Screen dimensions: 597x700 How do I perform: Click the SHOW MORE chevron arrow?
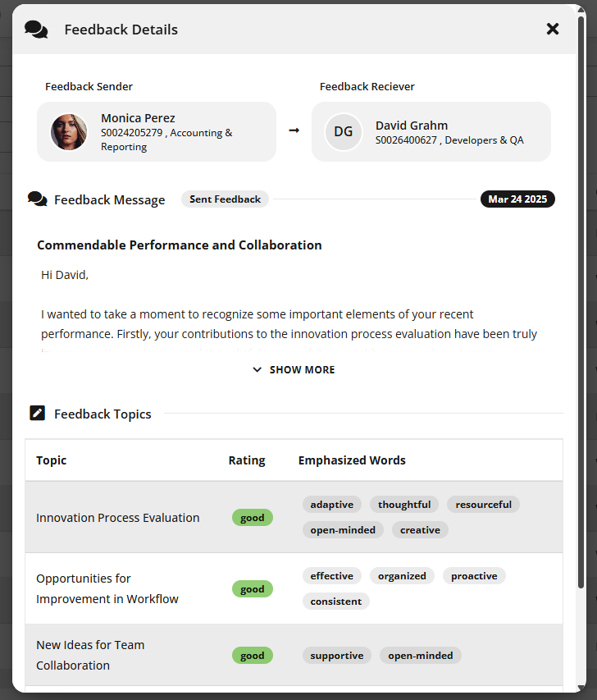coord(257,369)
